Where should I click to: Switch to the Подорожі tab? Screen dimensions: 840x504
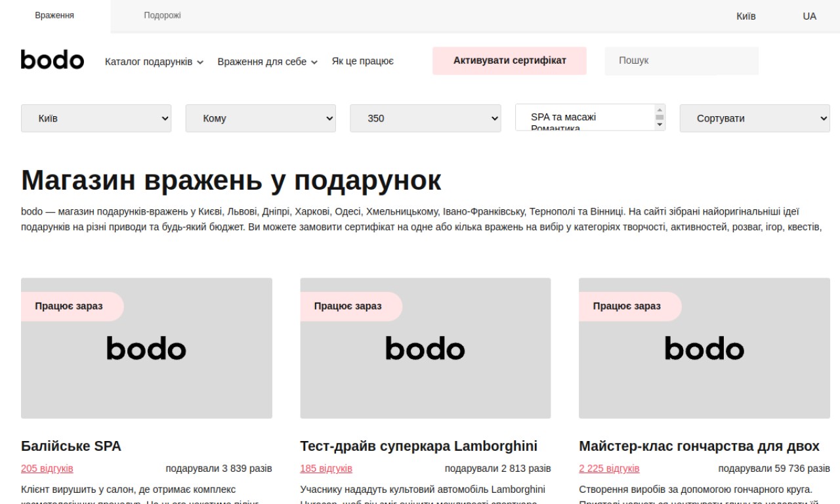(x=162, y=16)
